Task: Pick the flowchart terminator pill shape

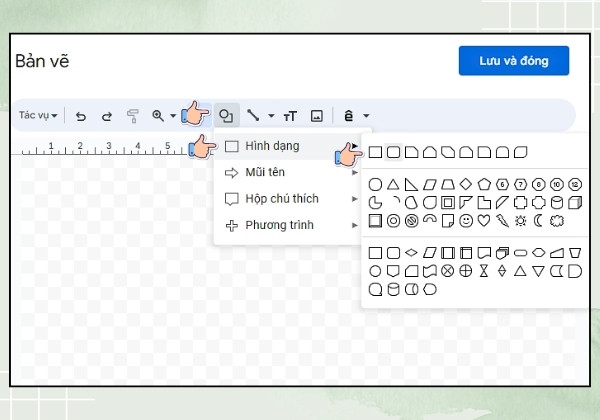Action: (x=520, y=253)
